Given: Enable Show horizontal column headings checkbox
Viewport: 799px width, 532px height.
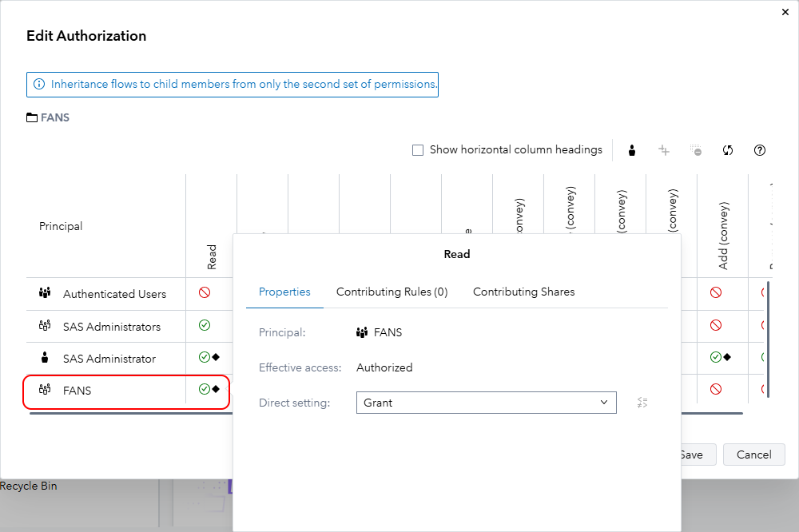Looking at the screenshot, I should click(418, 150).
